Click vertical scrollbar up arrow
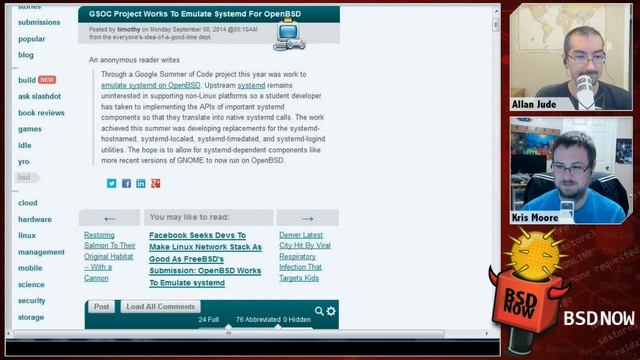This screenshot has width=640, height=360. click(496, 12)
